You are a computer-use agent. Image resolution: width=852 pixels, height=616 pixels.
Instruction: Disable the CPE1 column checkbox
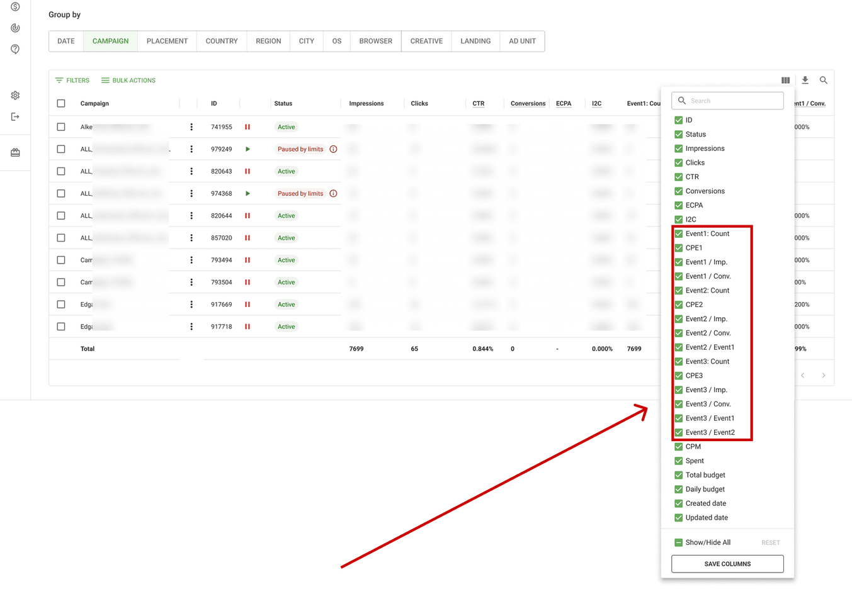point(679,247)
